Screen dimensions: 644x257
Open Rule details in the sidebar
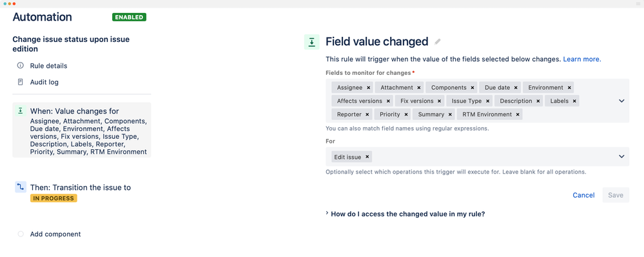(48, 66)
